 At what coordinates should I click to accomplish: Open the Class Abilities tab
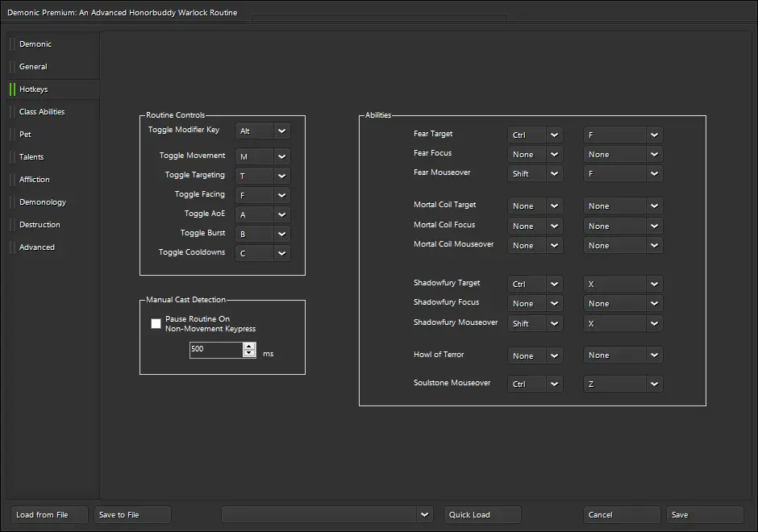(53, 111)
